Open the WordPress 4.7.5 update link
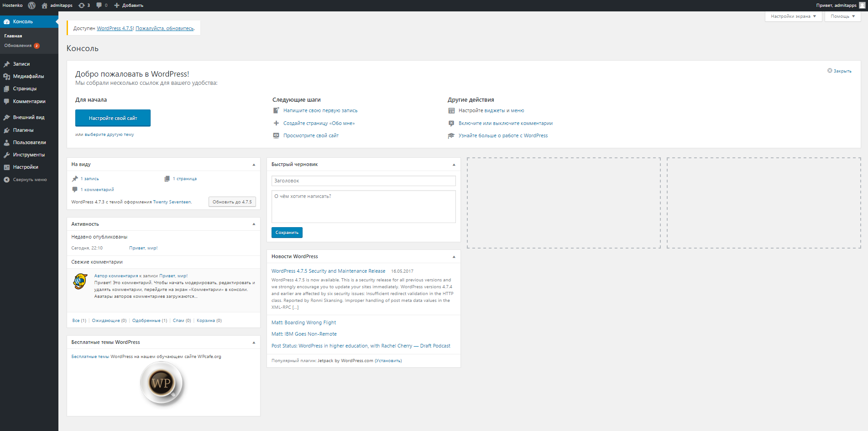 (x=115, y=28)
